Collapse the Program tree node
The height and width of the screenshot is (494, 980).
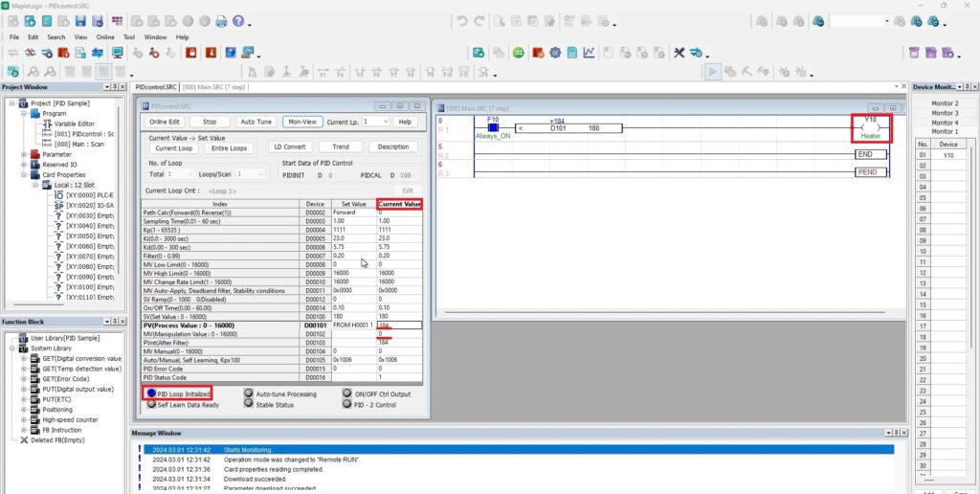coord(24,114)
